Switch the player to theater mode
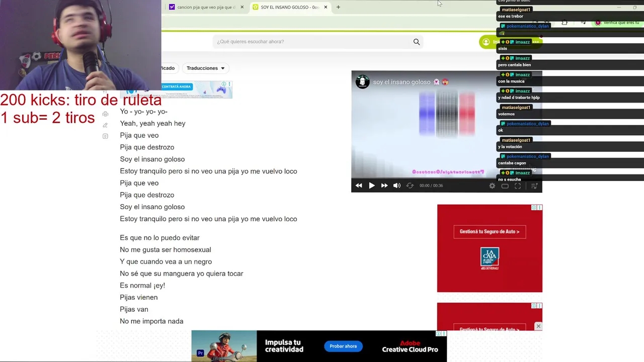Viewport: 644px width, 362px height. coord(505,186)
